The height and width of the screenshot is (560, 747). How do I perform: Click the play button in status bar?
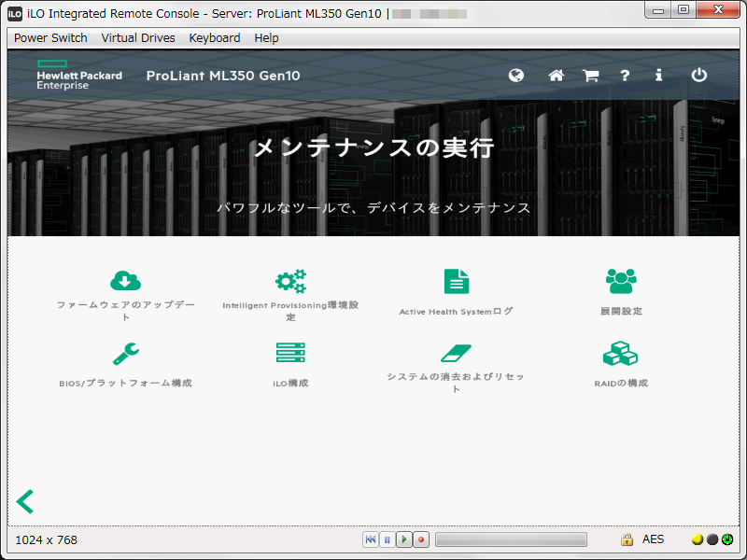[x=404, y=539]
